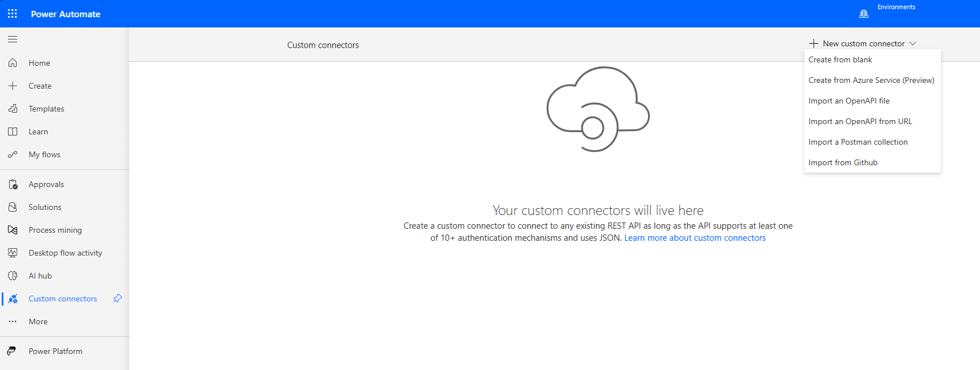The image size is (980, 370).
Task: Click the Custom connectors page heading
Action: click(323, 45)
